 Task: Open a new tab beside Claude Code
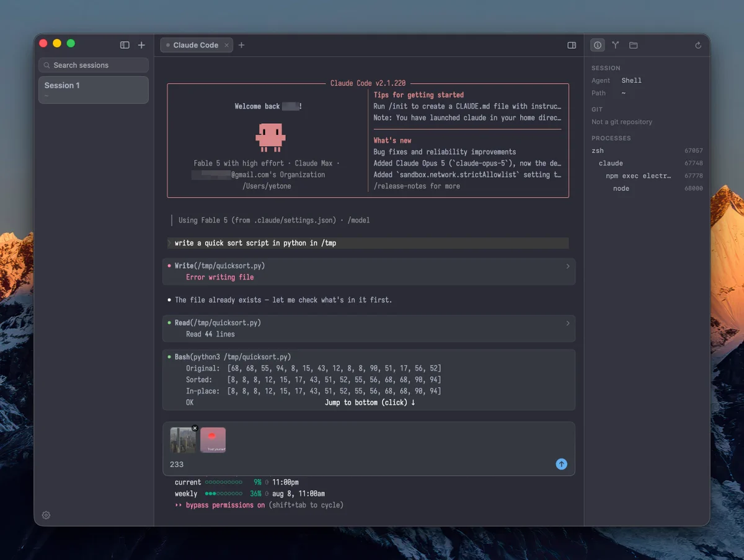(242, 45)
